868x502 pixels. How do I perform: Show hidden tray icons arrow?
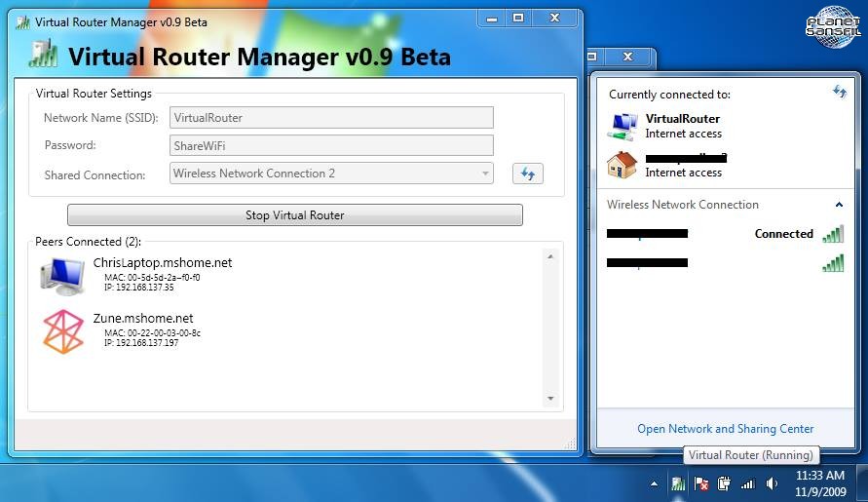pyautogui.click(x=655, y=483)
